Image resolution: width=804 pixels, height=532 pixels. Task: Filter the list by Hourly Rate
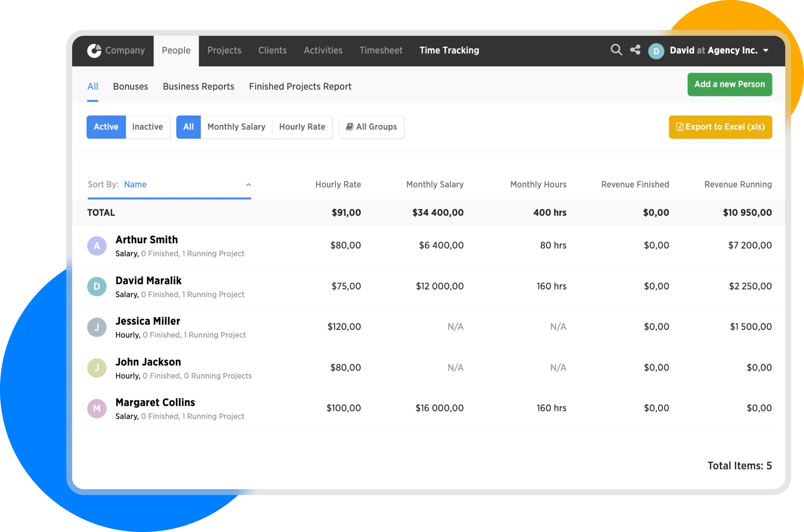(x=302, y=127)
